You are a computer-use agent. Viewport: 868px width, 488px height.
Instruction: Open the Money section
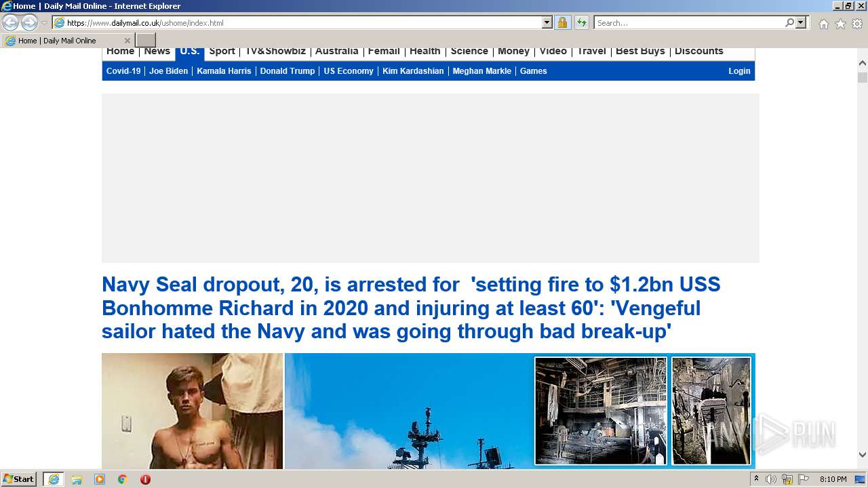click(514, 52)
